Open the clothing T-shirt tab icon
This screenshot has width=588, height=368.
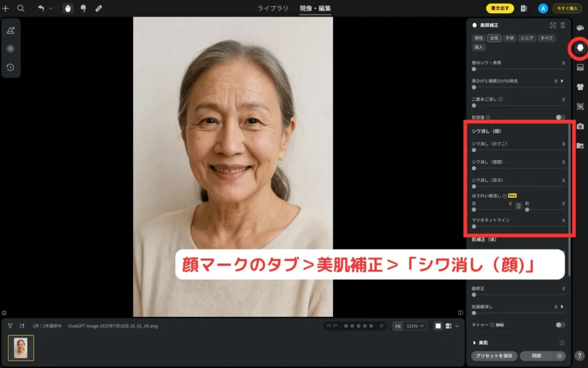pyautogui.click(x=580, y=87)
